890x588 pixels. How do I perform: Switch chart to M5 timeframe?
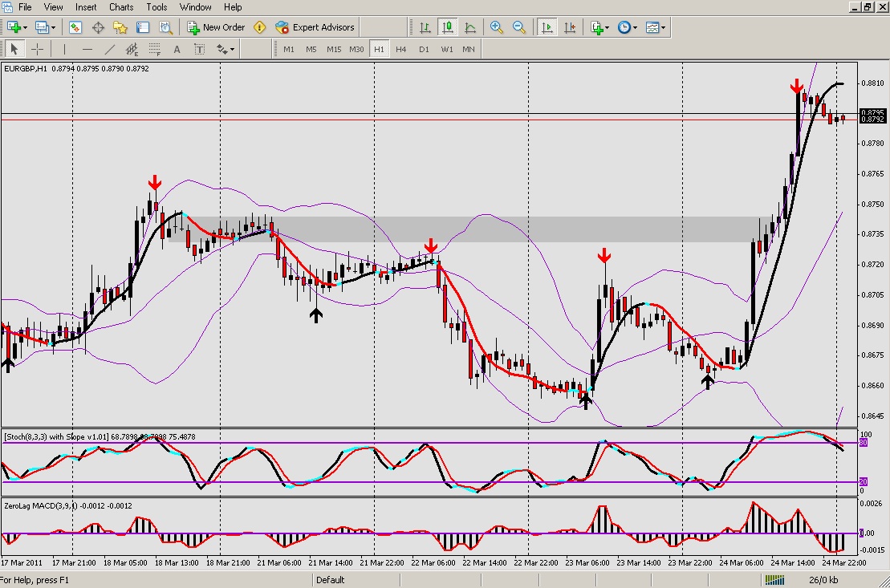311,50
